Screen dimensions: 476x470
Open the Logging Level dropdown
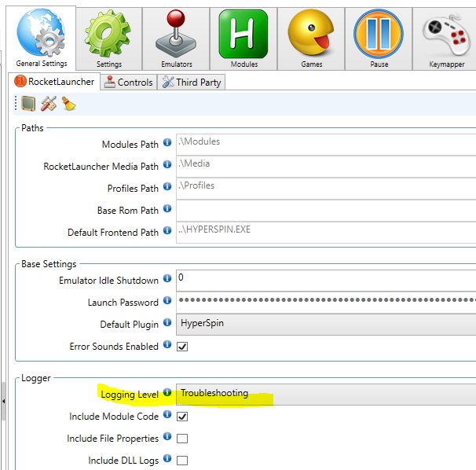325,394
